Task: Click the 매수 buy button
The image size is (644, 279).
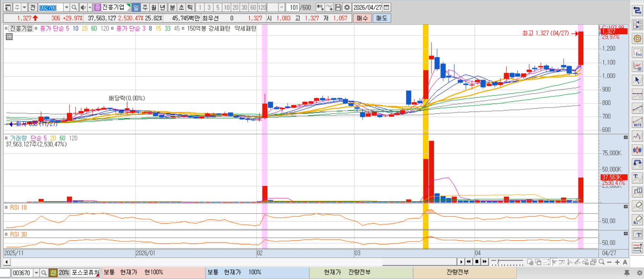Action: (362, 18)
